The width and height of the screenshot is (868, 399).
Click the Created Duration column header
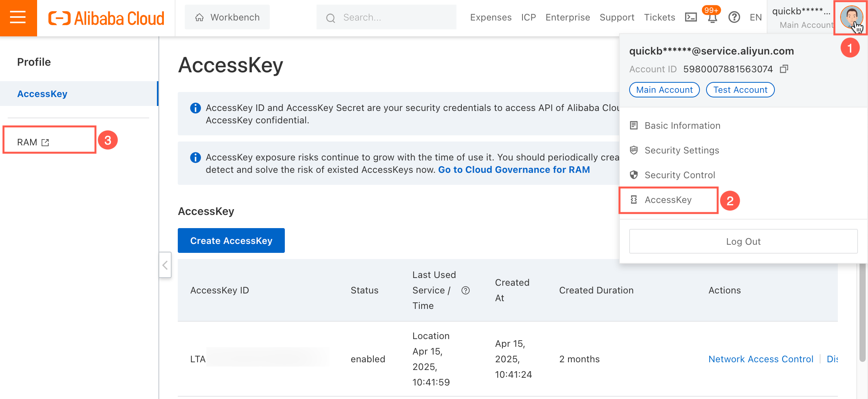[x=596, y=290]
